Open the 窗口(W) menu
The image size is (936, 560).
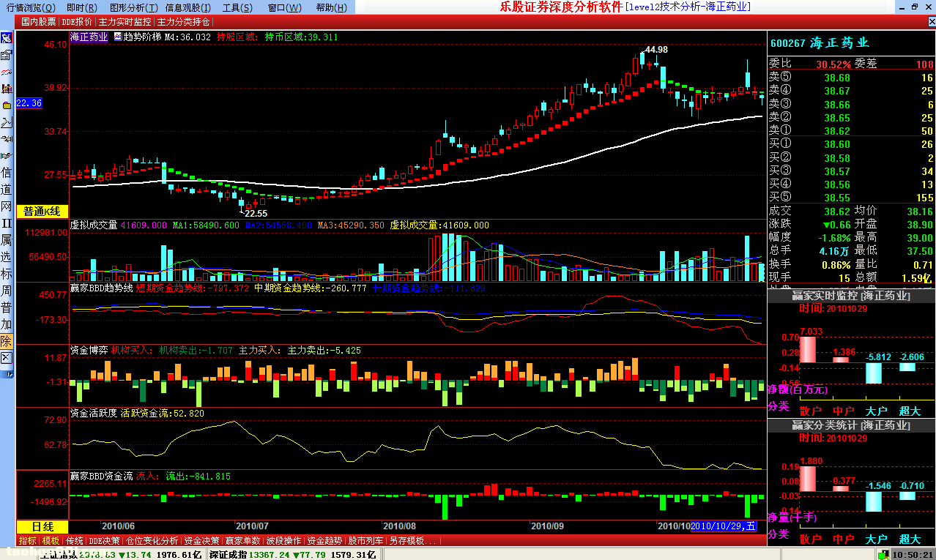click(x=284, y=7)
